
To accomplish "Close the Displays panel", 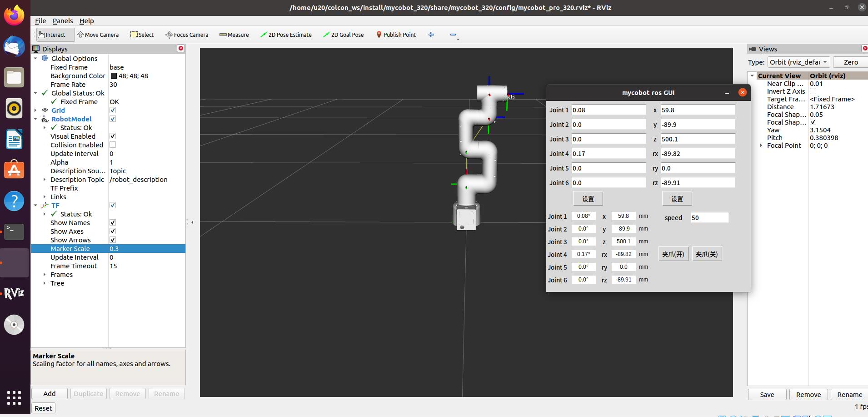I will [x=181, y=49].
